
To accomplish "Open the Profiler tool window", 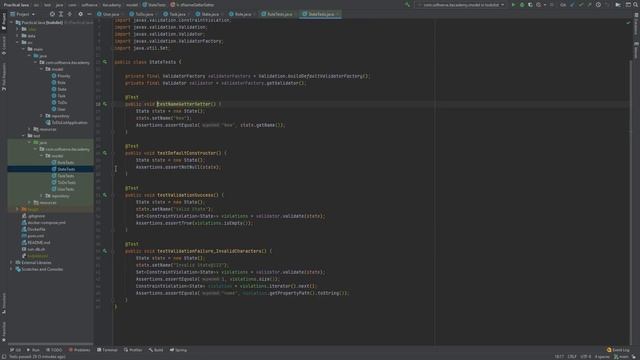I will 133,350.
